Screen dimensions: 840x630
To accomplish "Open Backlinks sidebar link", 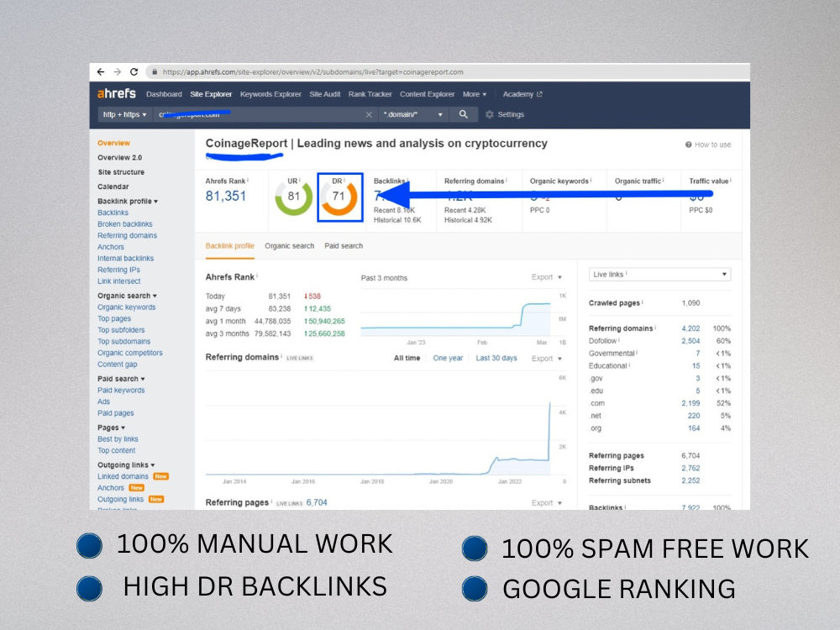I will tap(113, 213).
